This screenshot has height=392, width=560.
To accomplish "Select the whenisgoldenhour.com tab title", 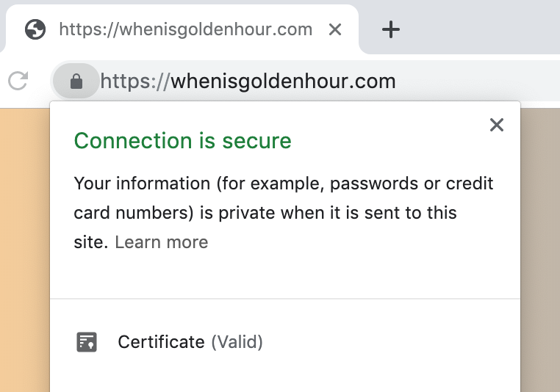I will point(185,29).
